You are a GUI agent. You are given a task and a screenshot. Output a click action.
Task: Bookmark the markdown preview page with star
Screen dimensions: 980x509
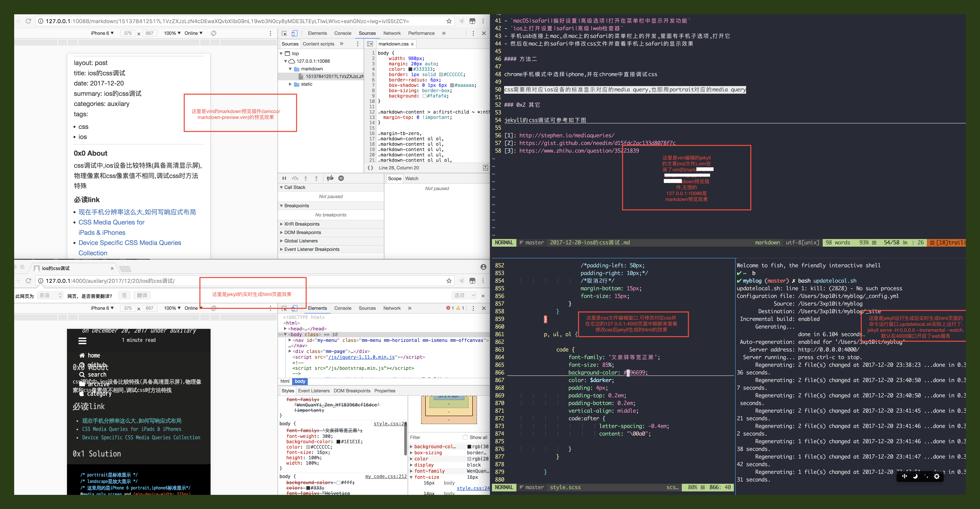pos(449,21)
